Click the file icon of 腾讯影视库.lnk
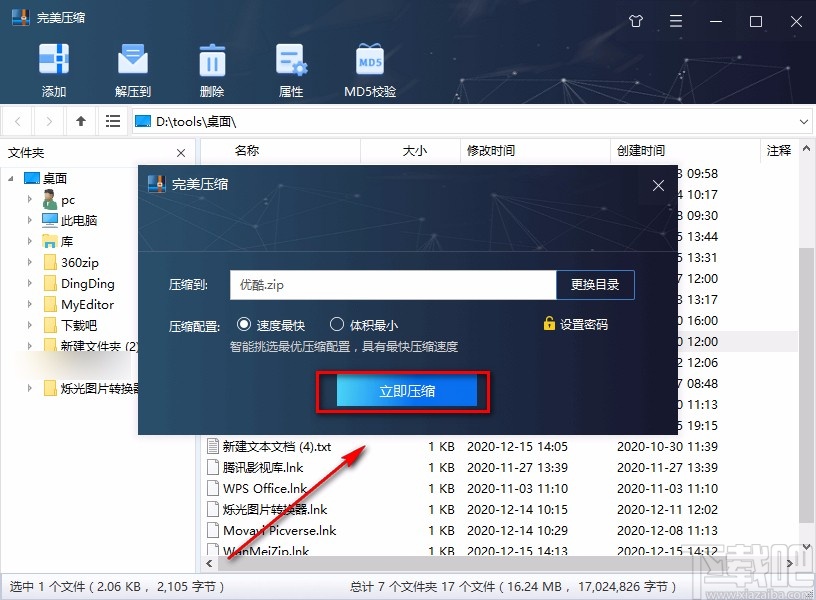This screenshot has width=816, height=600. pyautogui.click(x=212, y=467)
